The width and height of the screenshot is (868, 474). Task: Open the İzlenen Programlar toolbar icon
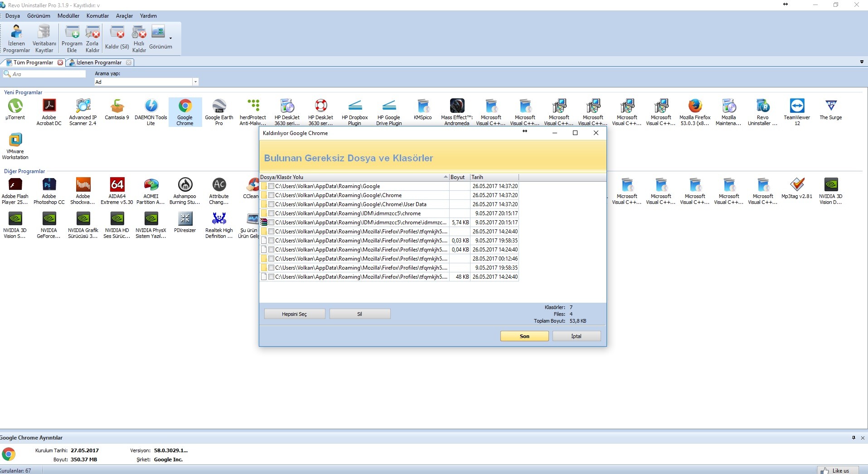[x=16, y=39]
